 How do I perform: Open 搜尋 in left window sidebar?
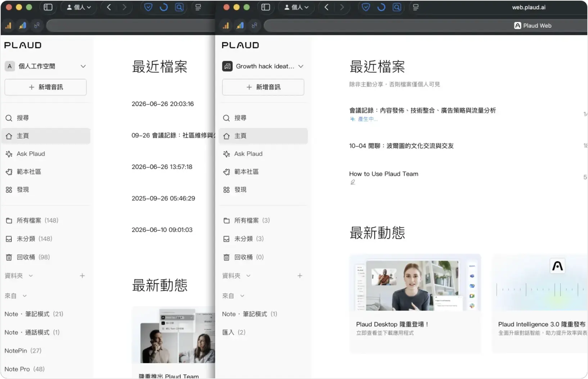click(46, 118)
